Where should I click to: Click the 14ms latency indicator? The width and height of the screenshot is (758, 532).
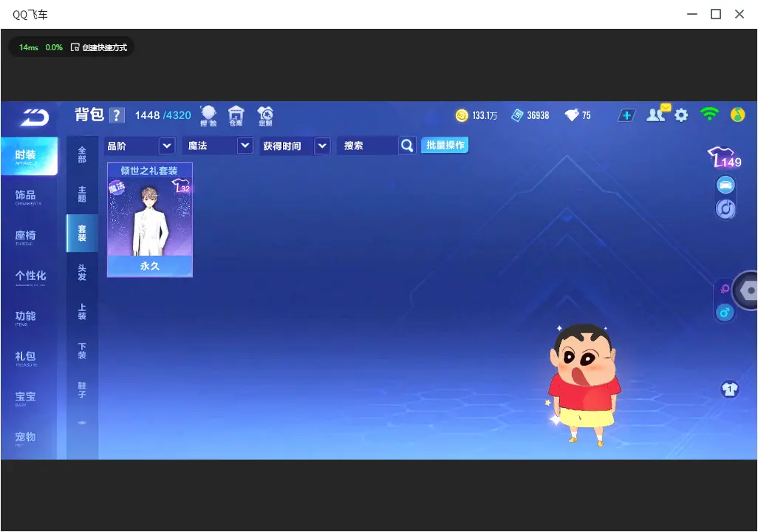[x=29, y=47]
